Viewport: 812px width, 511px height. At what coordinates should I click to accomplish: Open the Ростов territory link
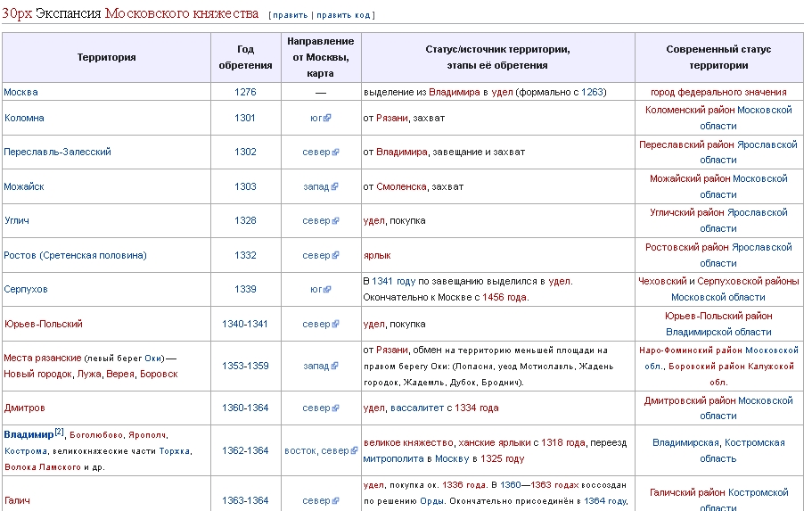pos(75,255)
